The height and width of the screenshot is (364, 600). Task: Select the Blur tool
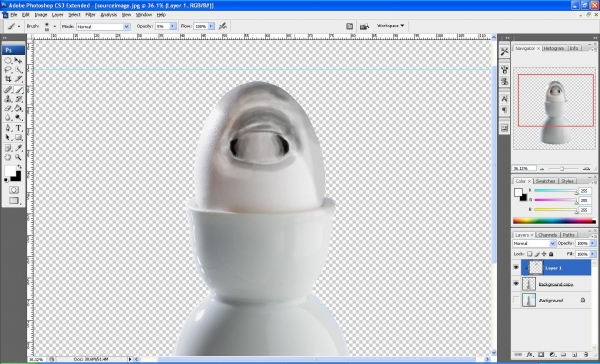coord(8,118)
